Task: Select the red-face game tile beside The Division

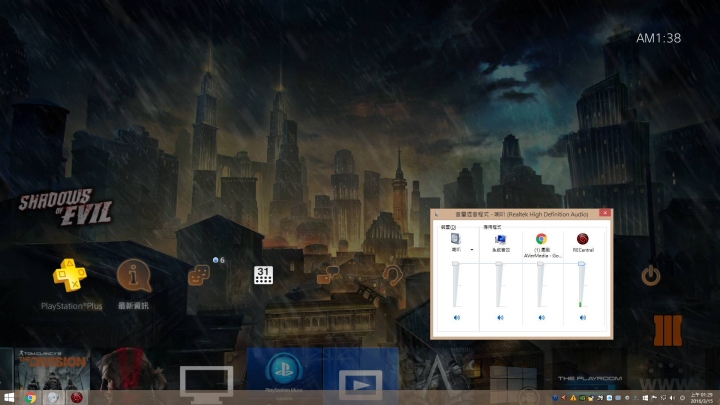Action: tap(130, 370)
